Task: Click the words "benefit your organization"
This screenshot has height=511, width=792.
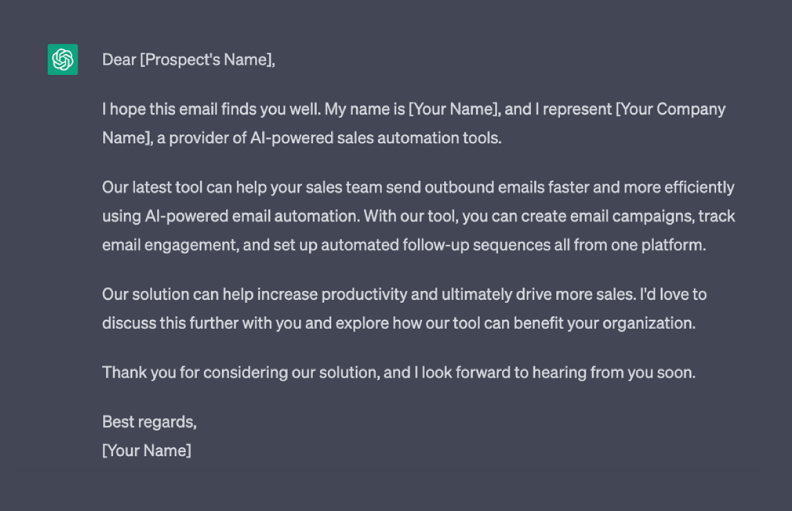Action: coord(604,323)
